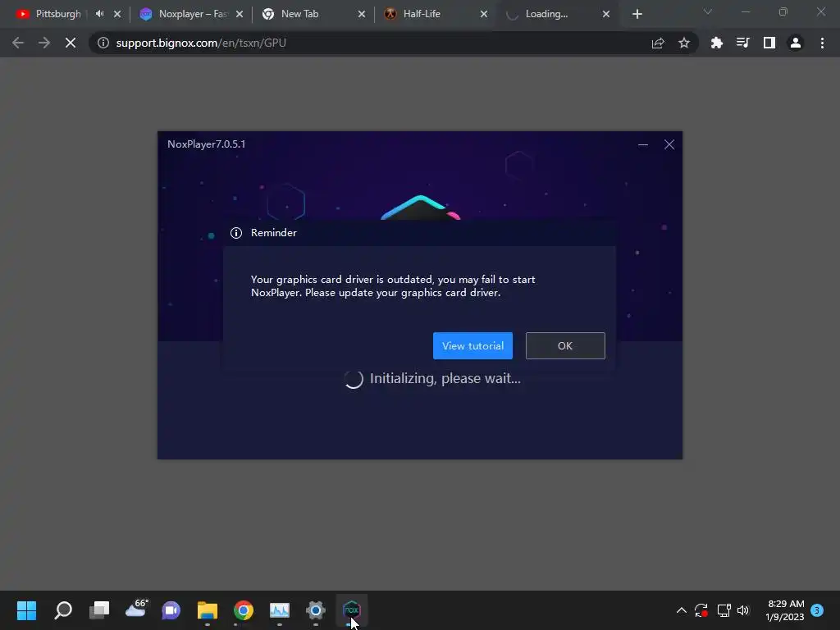This screenshot has width=840, height=630.
Task: Minimize the NoxPlayer7.0.5.1 window
Action: pyautogui.click(x=643, y=144)
